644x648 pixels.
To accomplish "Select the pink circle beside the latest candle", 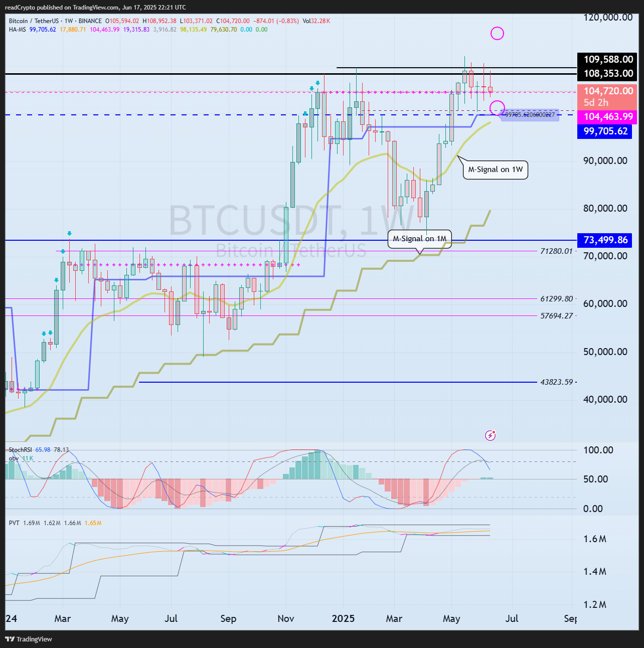I will [x=497, y=108].
